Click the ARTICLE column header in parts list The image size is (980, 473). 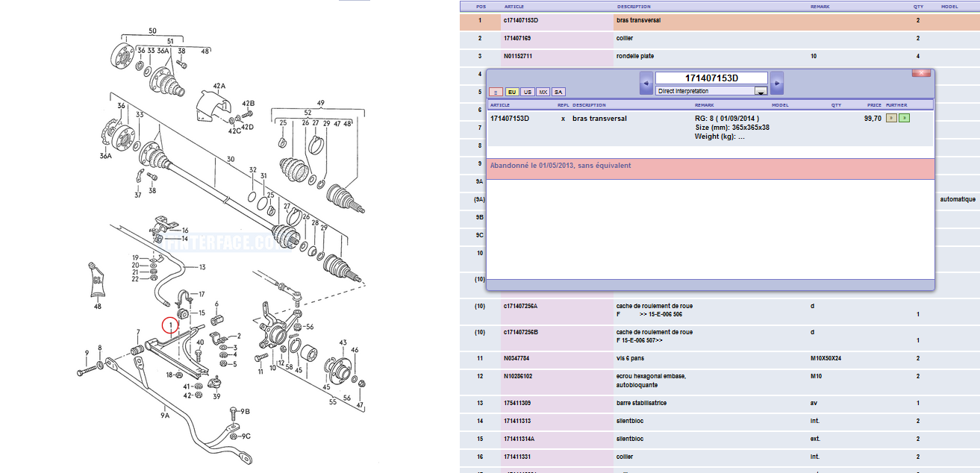(514, 6)
